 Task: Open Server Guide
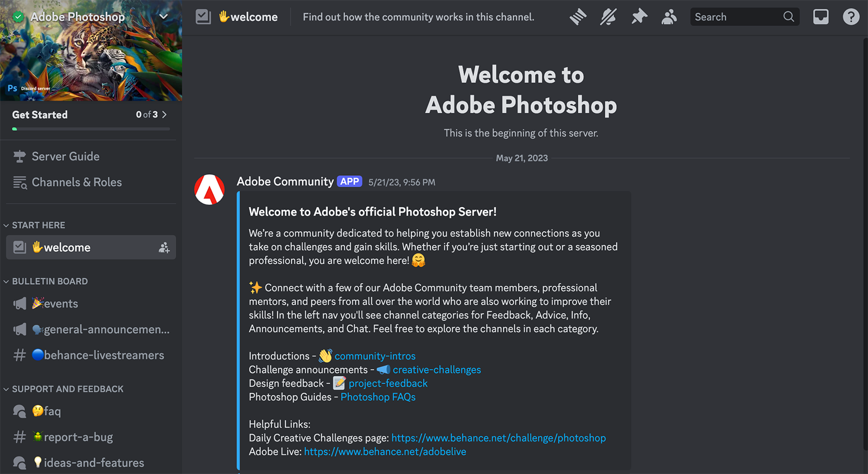click(91, 156)
